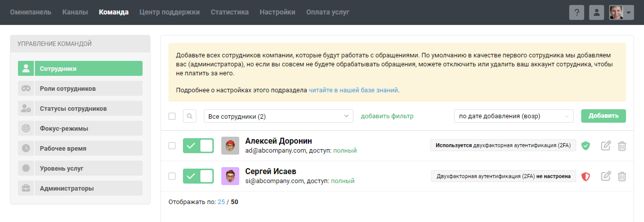The image size is (644, 222).
Task: Click the добавить фильтр link
Action: click(x=387, y=116)
